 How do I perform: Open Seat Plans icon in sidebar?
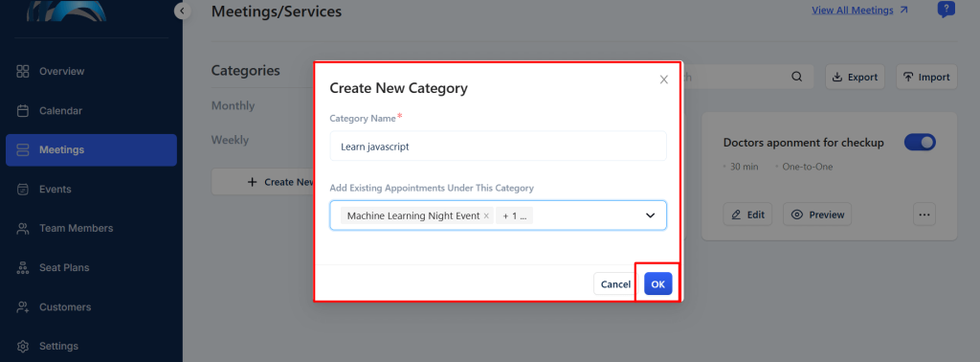click(x=23, y=267)
